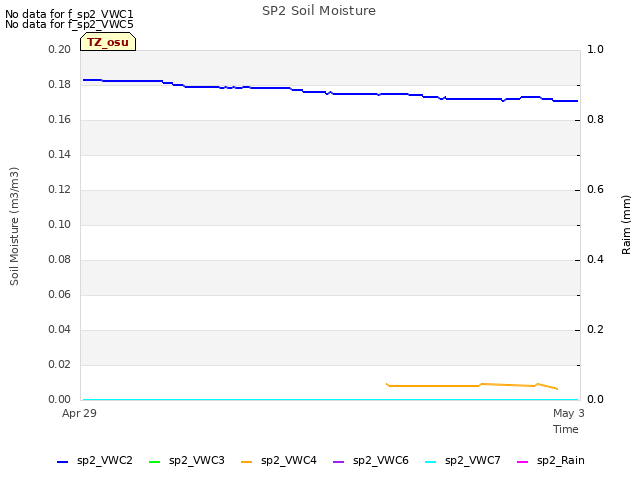Click the 0.06 left axis tick label

coord(60,294)
